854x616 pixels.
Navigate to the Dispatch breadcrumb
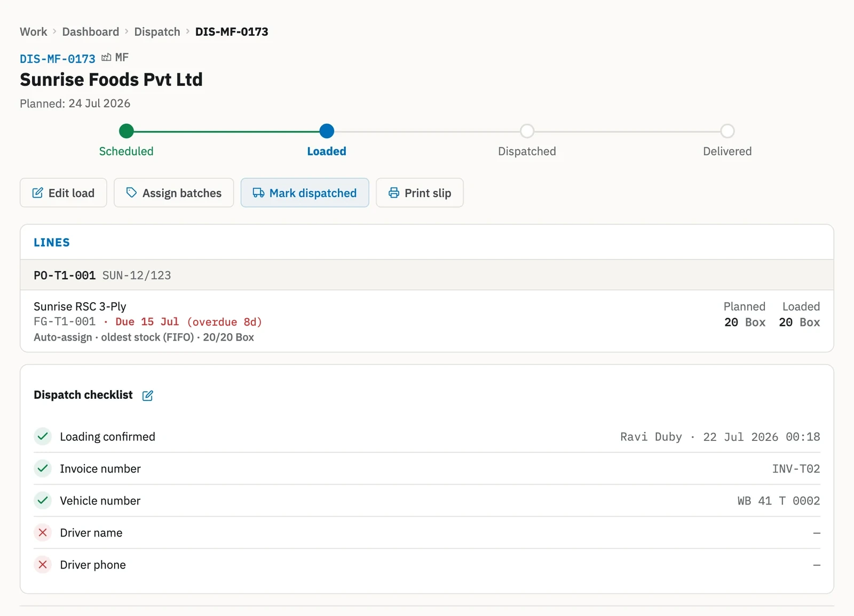(x=157, y=31)
